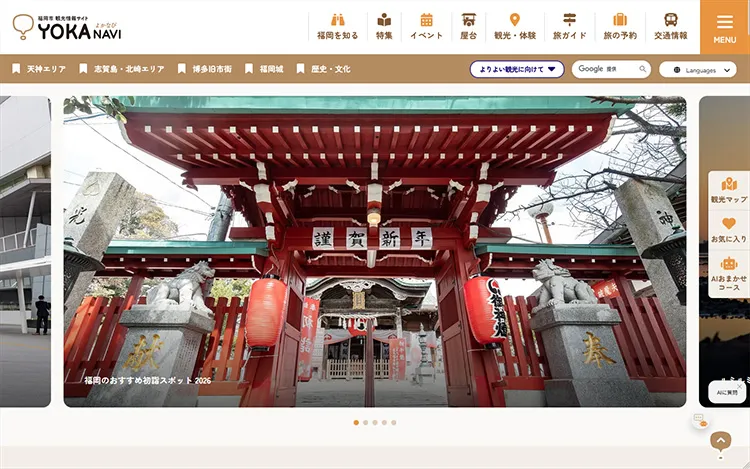Viewport: 750px width, 469px height.
Task: Select the 志賀島・北崎エリア tag
Action: (122, 69)
